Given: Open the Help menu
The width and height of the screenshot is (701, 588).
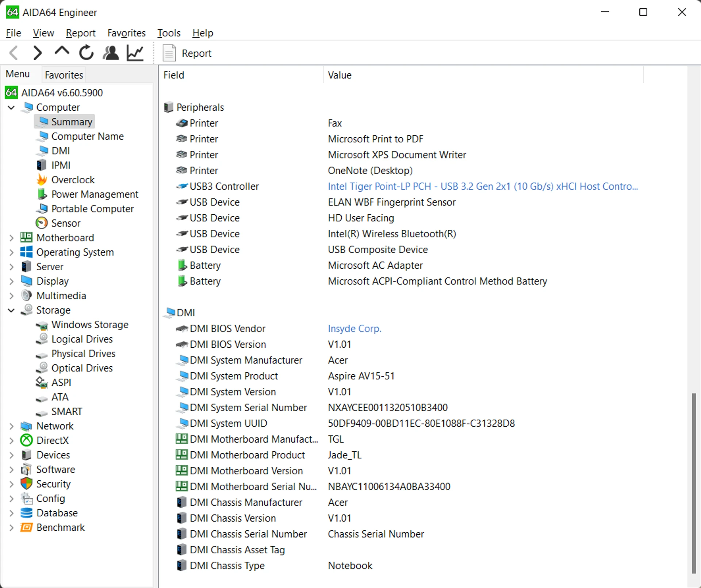Looking at the screenshot, I should 203,33.
